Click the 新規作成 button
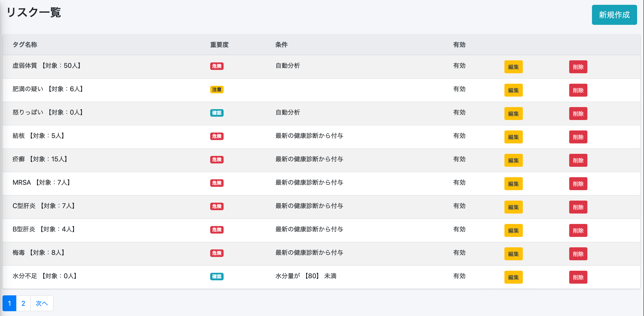The height and width of the screenshot is (316, 644). [614, 15]
